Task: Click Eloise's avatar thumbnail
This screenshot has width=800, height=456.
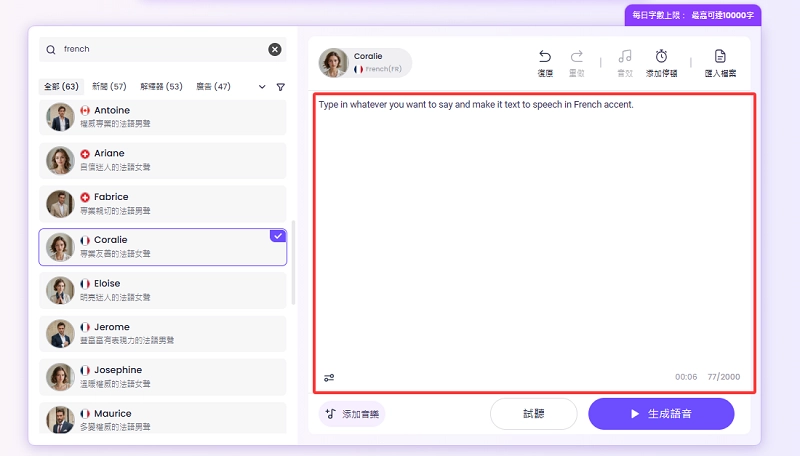Action: coord(60,290)
